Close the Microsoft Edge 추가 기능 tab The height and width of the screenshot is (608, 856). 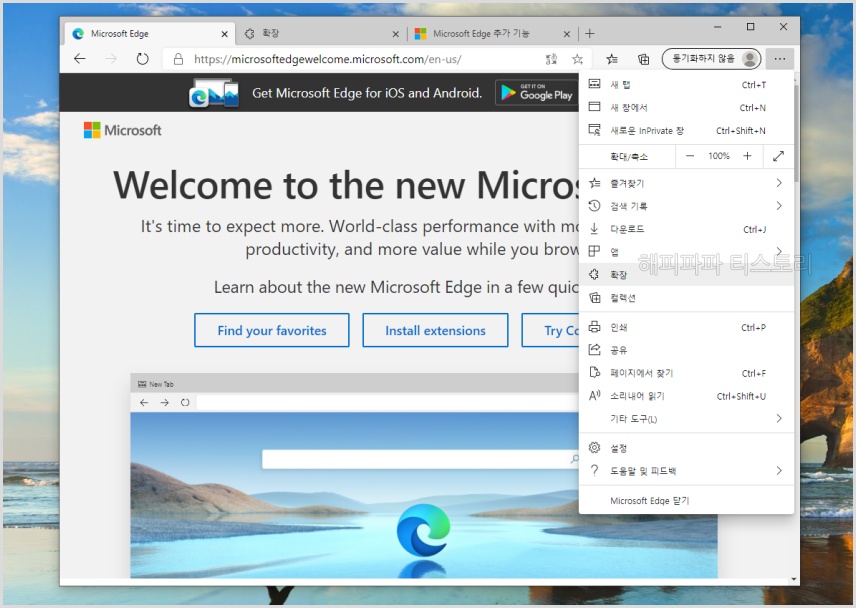tap(567, 34)
